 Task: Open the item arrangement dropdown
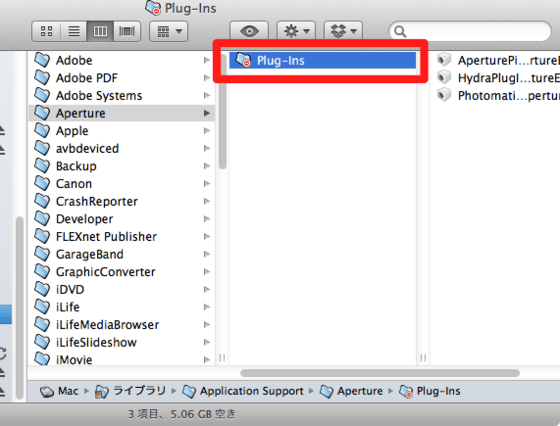169,31
